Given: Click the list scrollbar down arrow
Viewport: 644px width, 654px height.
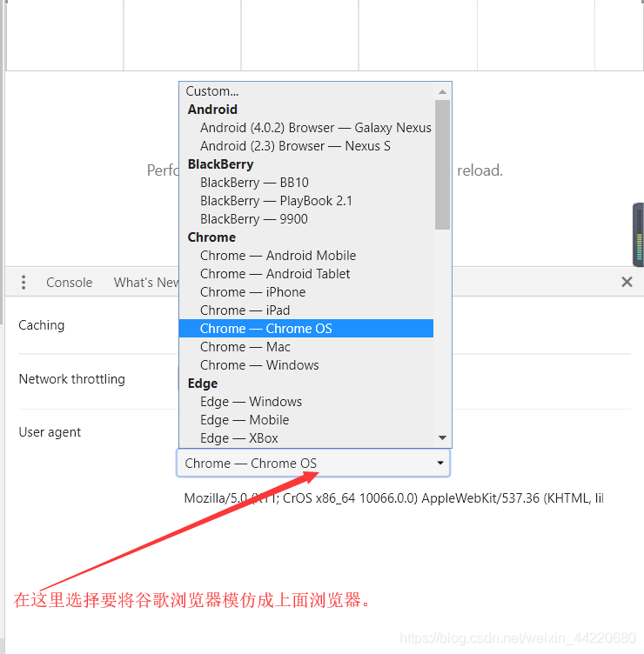Looking at the screenshot, I should click(442, 438).
